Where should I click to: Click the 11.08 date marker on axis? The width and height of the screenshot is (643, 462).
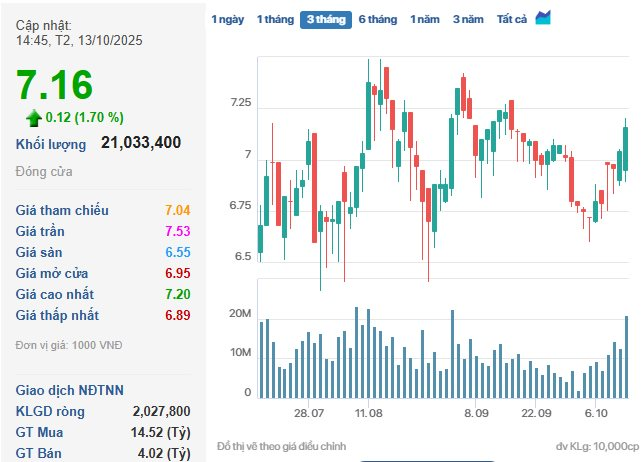coord(369,413)
